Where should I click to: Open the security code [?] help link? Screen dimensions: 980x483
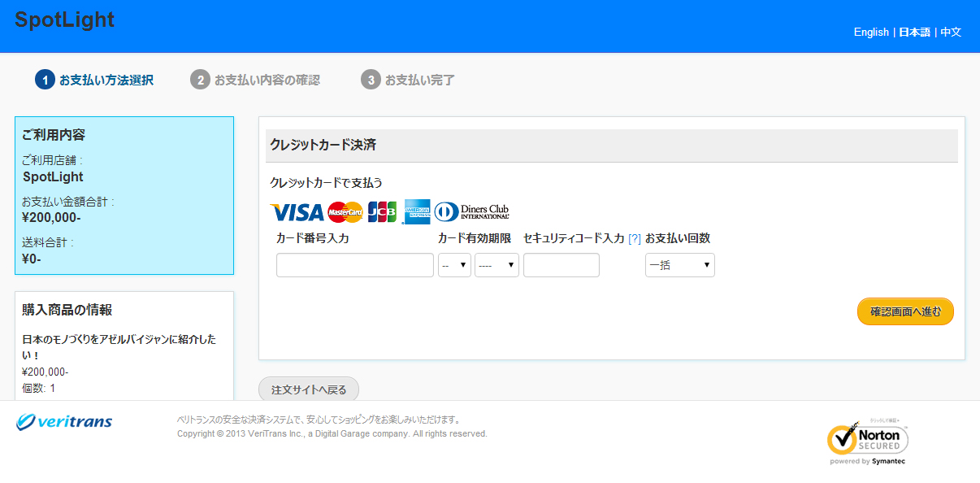tap(635, 239)
